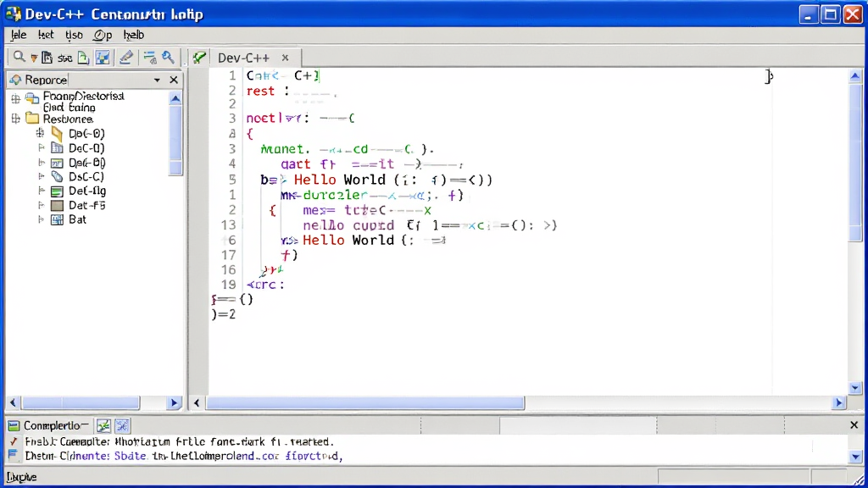This screenshot has height=488, width=868.
Task: Close the Dev-C++ editor tab
Action: coord(285,58)
